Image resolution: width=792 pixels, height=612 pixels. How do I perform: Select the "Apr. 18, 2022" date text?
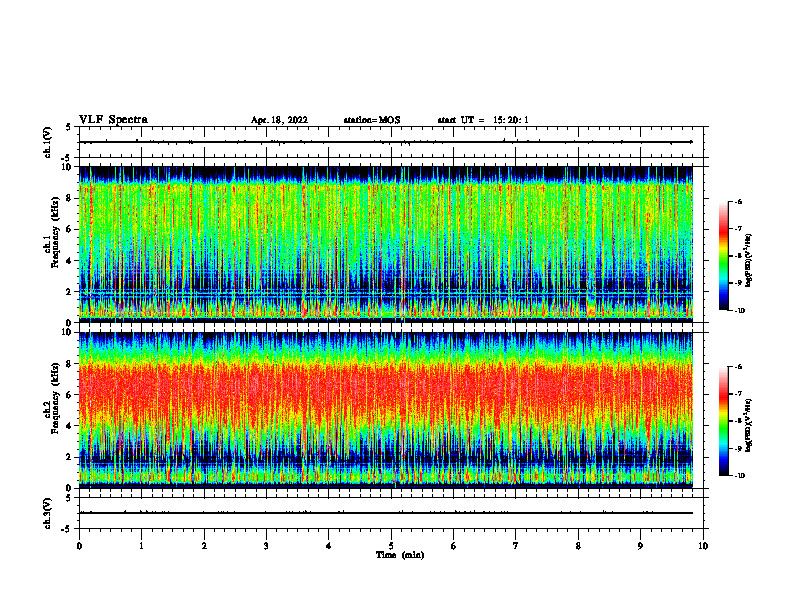[279, 120]
